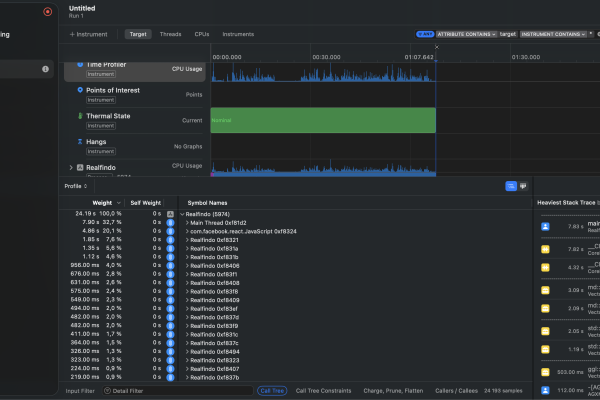Click the + Instrument button
Viewport: 600px width, 400px height.
[88, 34]
